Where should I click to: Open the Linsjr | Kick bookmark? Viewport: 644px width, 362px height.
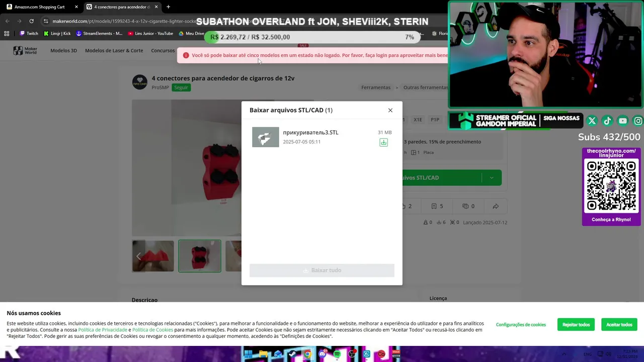pos(57,34)
